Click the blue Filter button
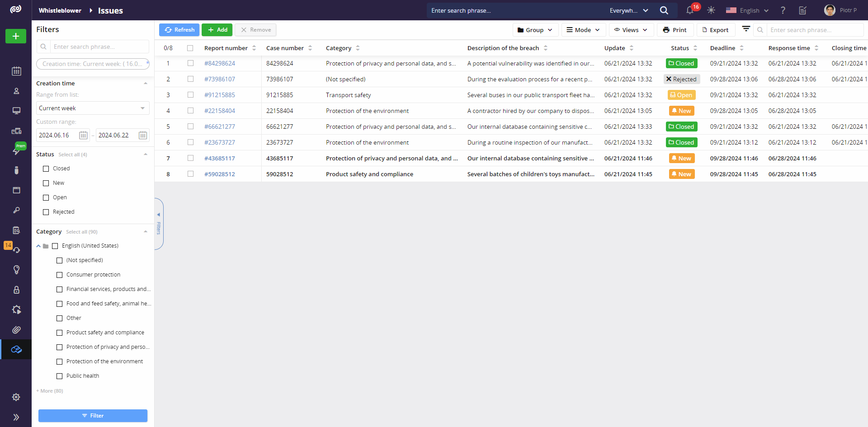The height and width of the screenshot is (427, 868). (x=93, y=416)
